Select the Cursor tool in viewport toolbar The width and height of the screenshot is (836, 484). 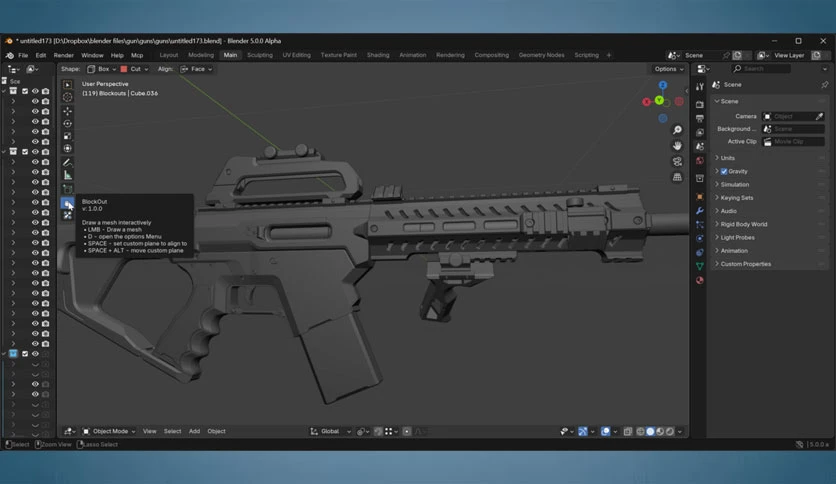click(68, 98)
